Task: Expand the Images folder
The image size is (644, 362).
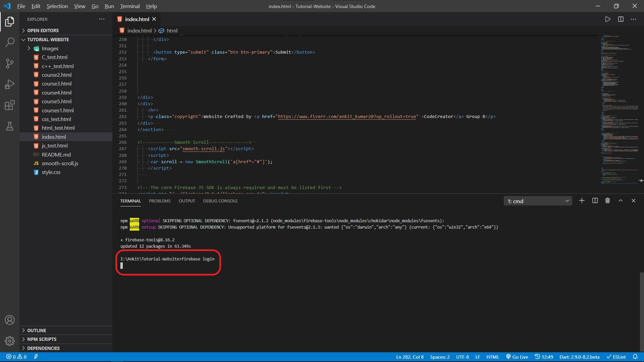Action: point(66,49)
